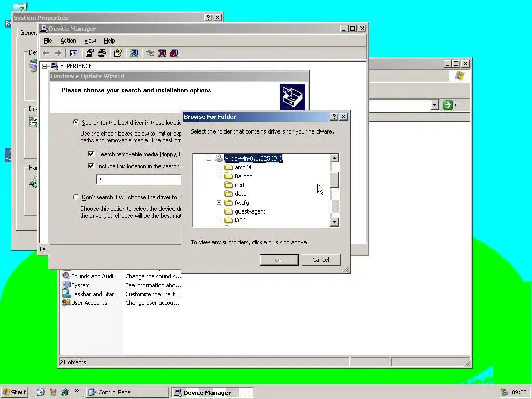Switch to Control Panel taskbar button
Screen dimensions: 532x399
127,392
